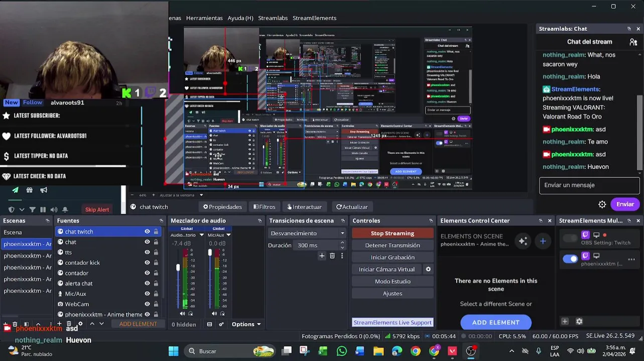
Task: Open multistream settings gear icon
Action: coord(579,321)
